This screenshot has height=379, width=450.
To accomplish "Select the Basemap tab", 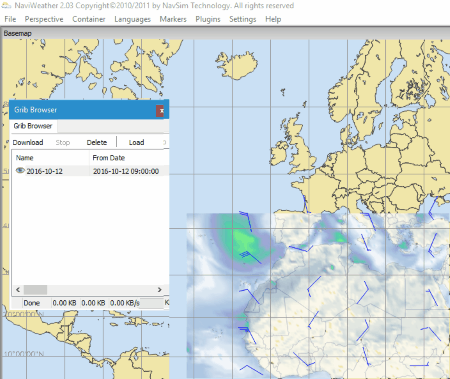I will 17,33.
